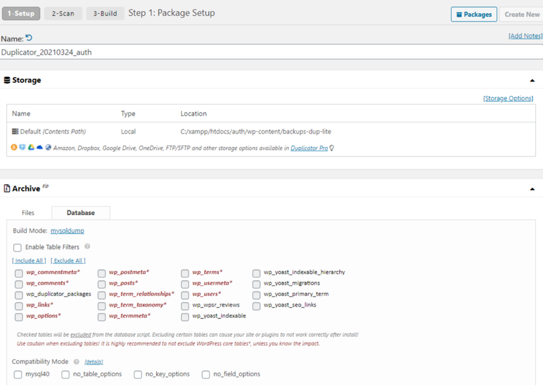
Task: Click the Create New button
Action: point(522,14)
